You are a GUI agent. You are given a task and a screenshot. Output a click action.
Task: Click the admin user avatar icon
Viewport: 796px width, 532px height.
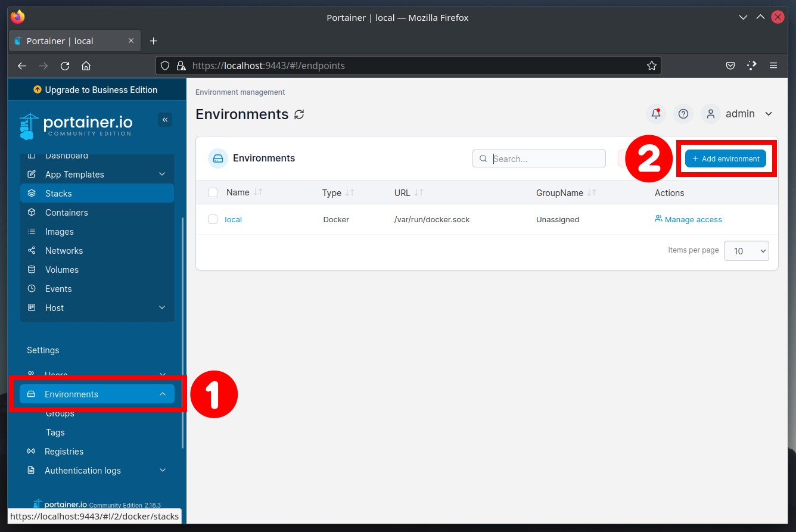click(x=710, y=114)
